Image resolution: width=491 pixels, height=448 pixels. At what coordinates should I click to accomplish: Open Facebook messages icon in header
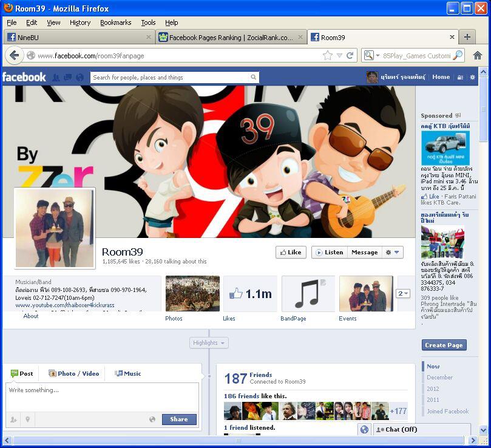tap(67, 77)
